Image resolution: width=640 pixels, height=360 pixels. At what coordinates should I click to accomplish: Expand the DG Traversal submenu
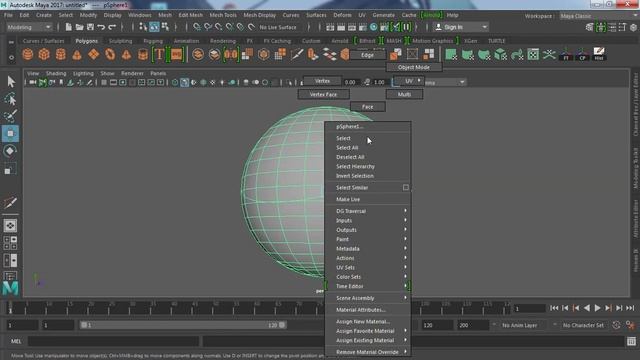coord(368,211)
